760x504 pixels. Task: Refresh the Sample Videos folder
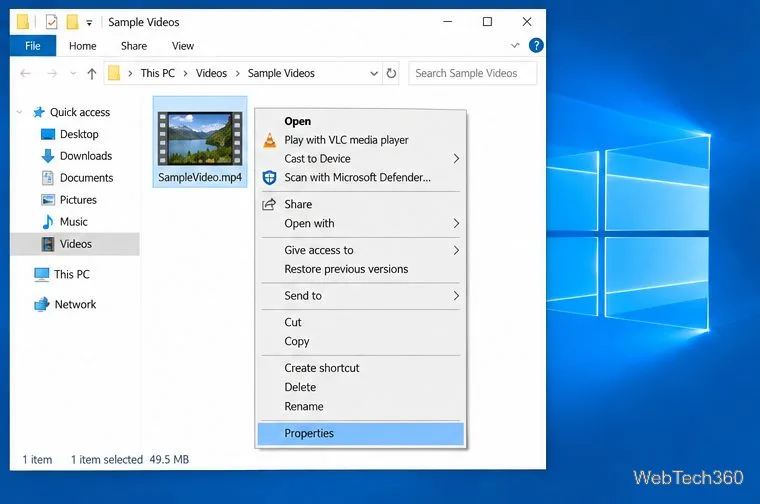[x=391, y=73]
